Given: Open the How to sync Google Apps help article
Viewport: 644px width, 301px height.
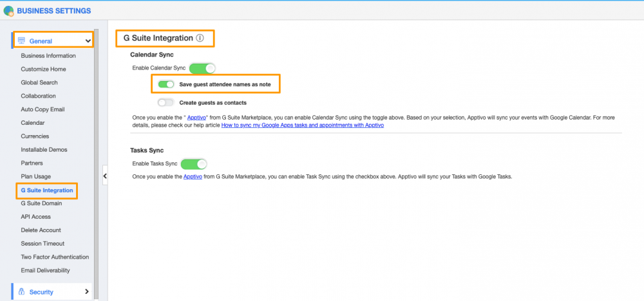Looking at the screenshot, I should pos(303,125).
